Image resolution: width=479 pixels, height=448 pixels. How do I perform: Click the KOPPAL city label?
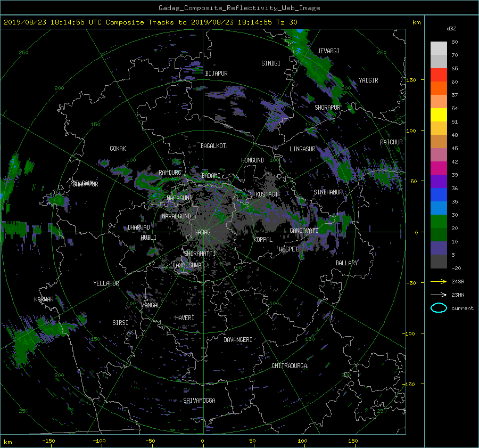point(263,239)
